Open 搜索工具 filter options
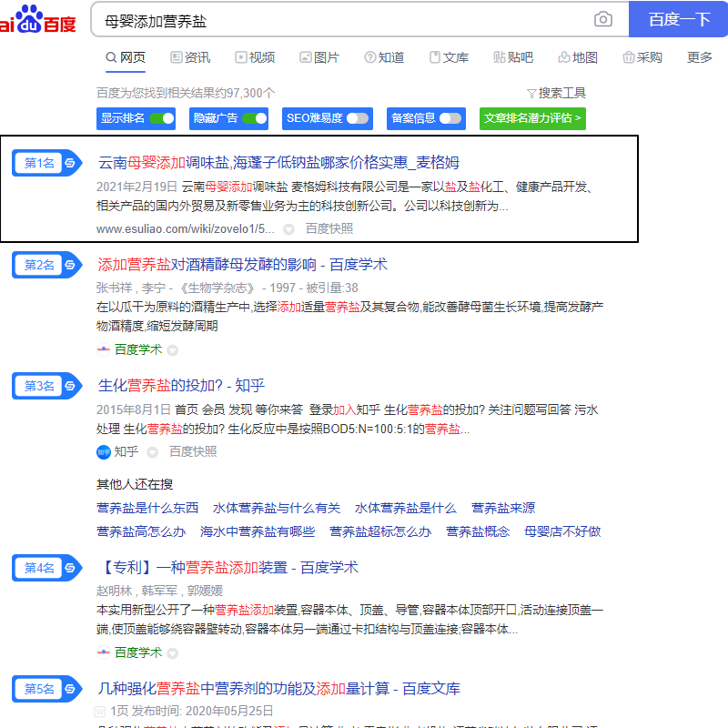The height and width of the screenshot is (728, 728). coord(556,94)
